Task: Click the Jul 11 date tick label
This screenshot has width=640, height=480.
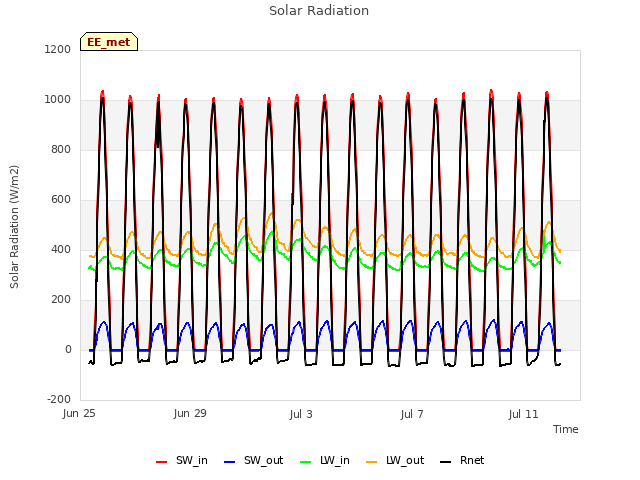Action: [x=524, y=414]
